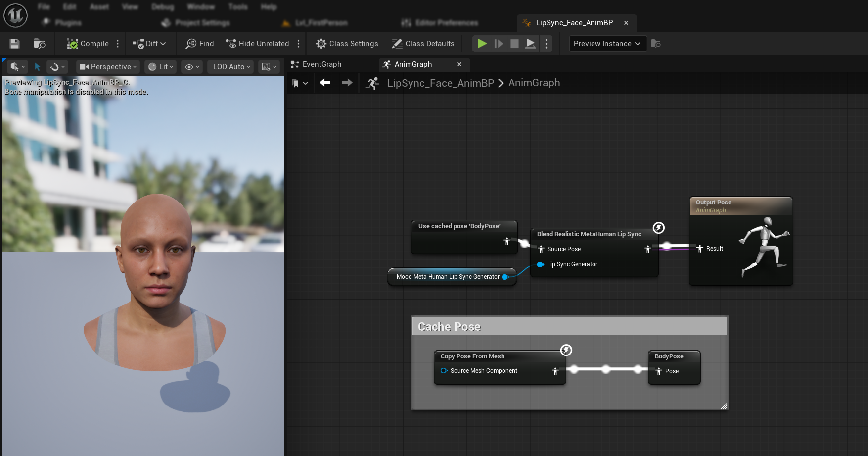Open the Perspective viewport dropdown

pyautogui.click(x=108, y=67)
